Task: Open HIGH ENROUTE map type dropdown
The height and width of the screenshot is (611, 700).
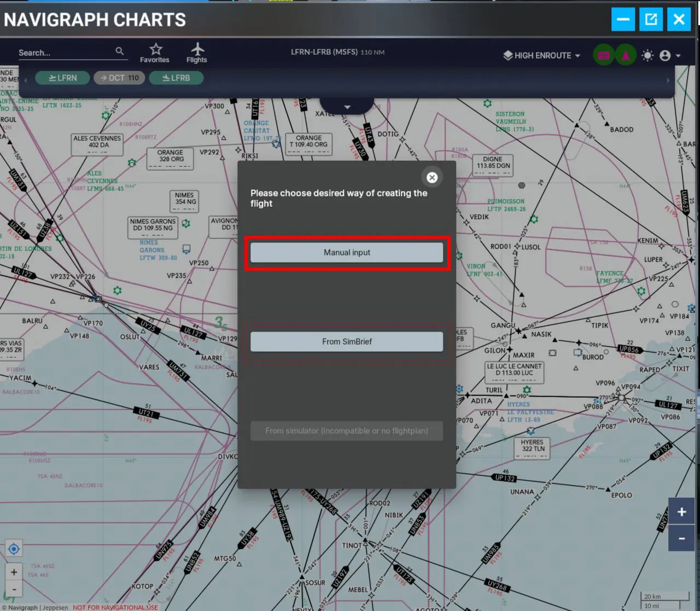Action: [x=542, y=55]
